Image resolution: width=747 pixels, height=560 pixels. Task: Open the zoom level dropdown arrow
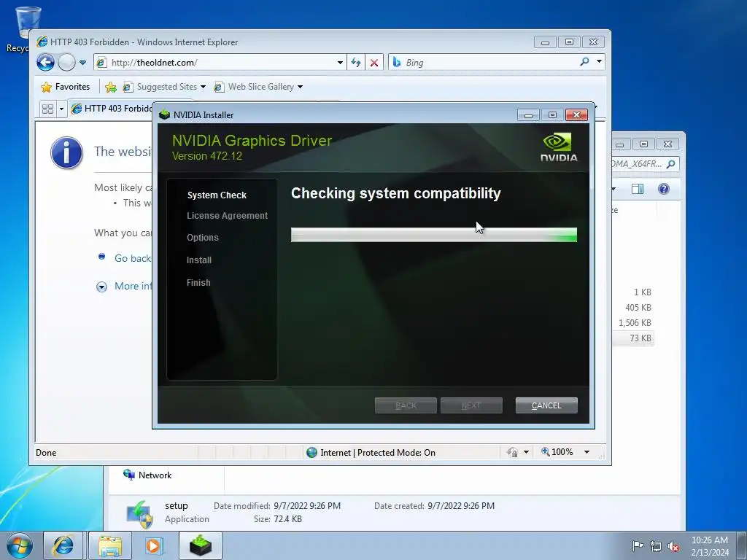[x=587, y=452]
